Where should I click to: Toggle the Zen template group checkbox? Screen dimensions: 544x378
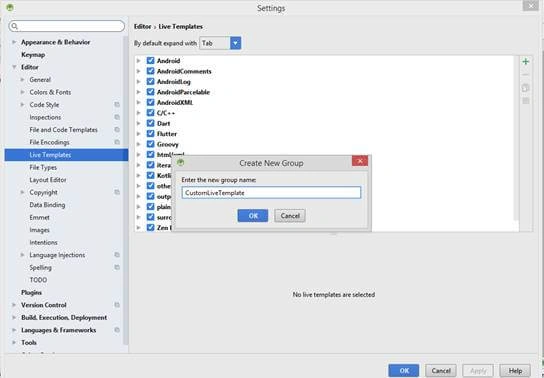point(150,227)
